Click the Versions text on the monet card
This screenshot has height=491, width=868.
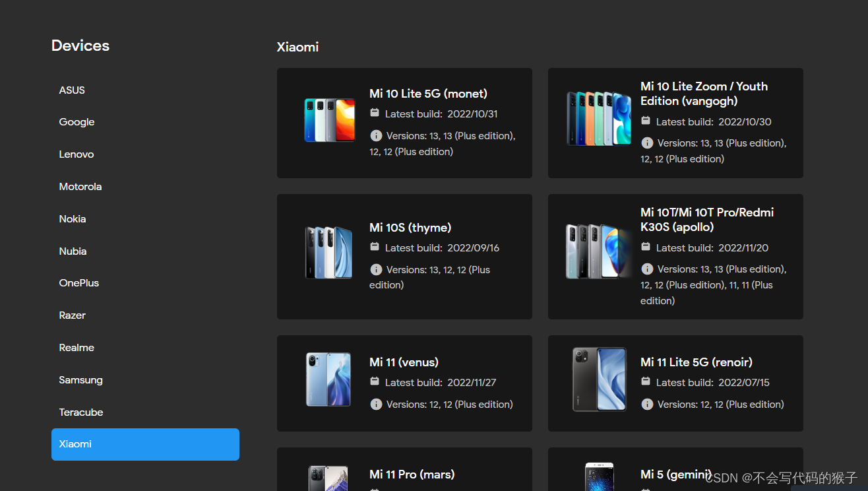tap(443, 143)
